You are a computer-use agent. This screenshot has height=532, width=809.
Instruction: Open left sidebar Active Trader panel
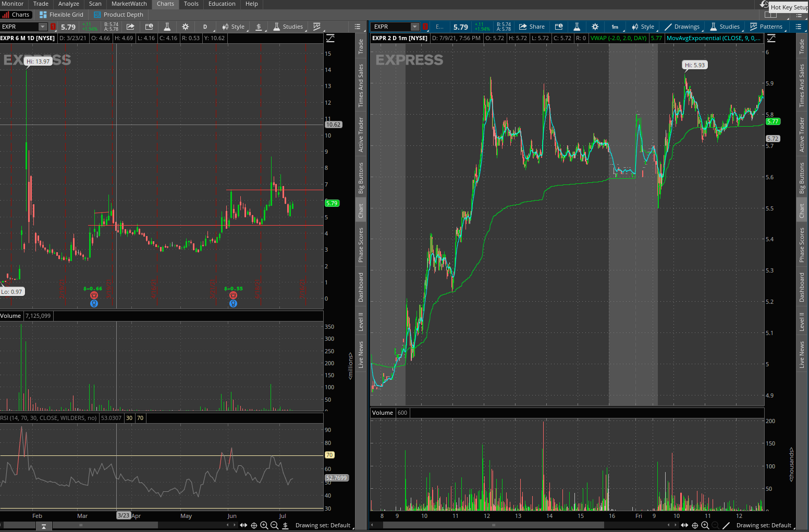click(x=361, y=134)
